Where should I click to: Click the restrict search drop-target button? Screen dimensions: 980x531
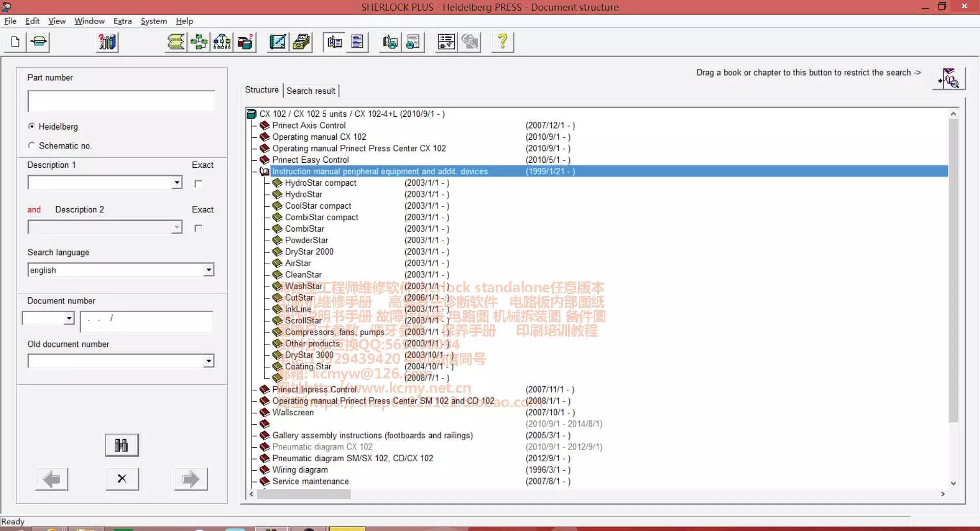(x=949, y=79)
